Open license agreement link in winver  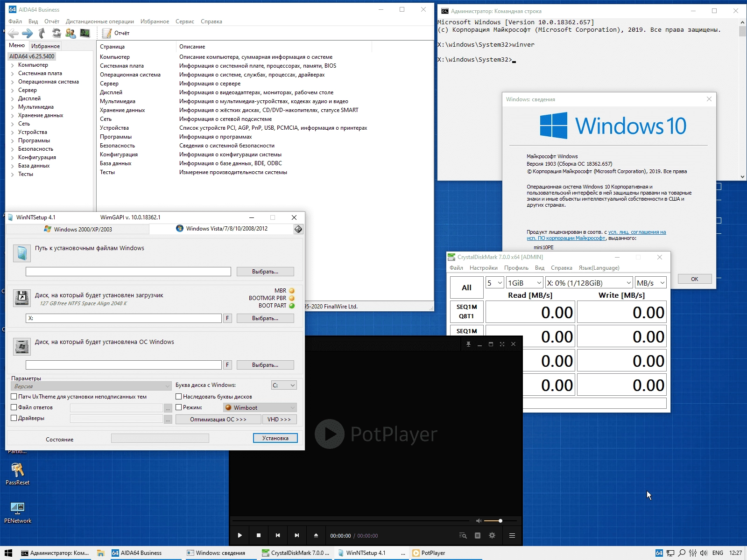coord(596,235)
